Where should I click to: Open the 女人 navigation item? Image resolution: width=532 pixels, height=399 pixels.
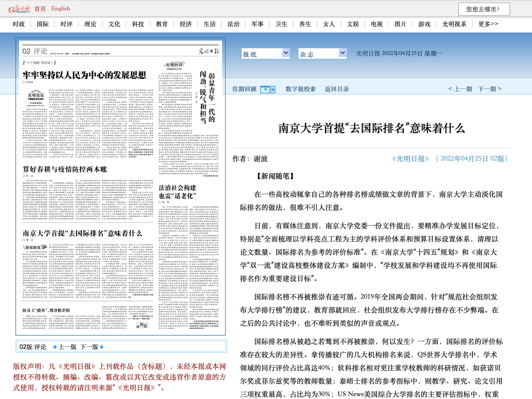pyautogui.click(x=329, y=24)
